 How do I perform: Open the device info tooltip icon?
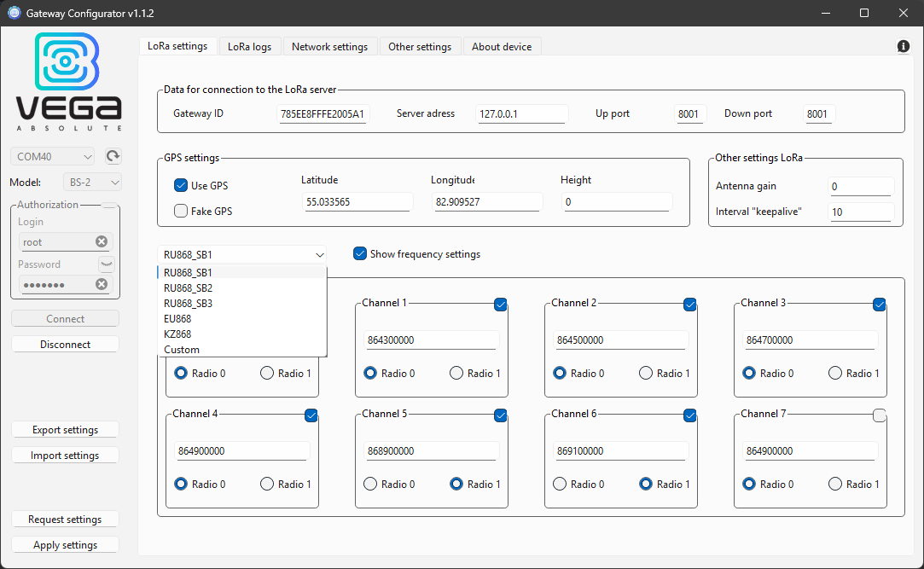903,46
